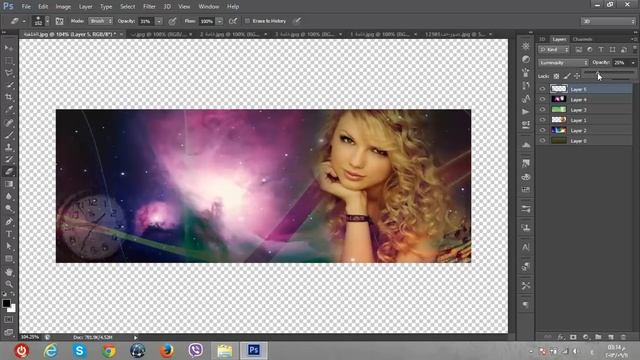Open the Select menu
This screenshot has height=360, width=640.
[127, 7]
